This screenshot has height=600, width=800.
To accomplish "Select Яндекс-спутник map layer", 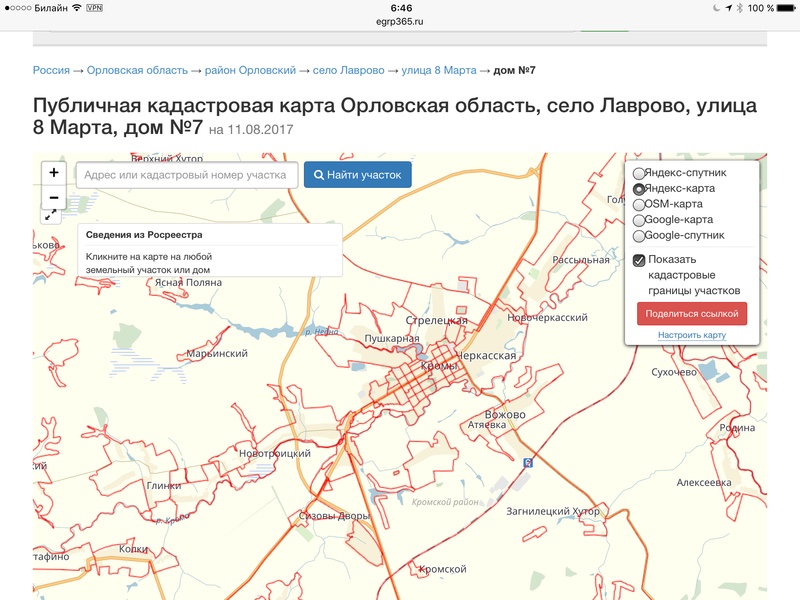I will [639, 173].
